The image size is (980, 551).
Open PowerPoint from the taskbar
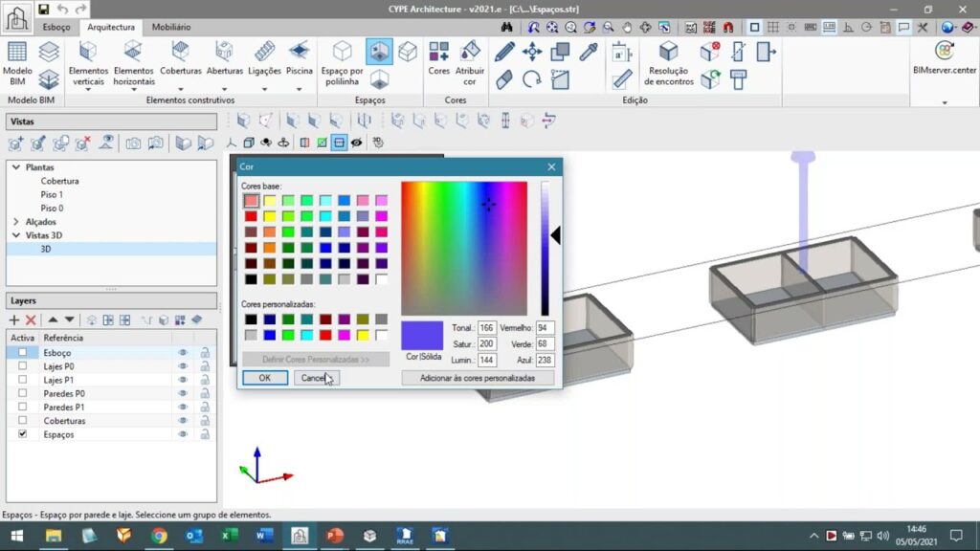click(334, 536)
